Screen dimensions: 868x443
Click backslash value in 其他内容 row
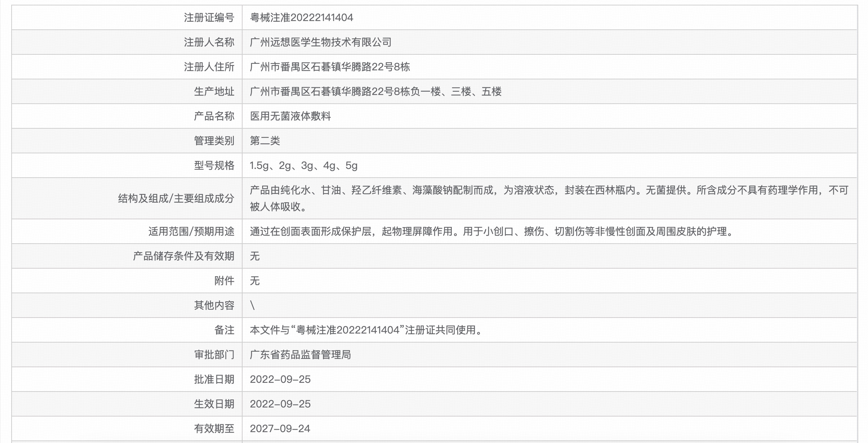(253, 305)
